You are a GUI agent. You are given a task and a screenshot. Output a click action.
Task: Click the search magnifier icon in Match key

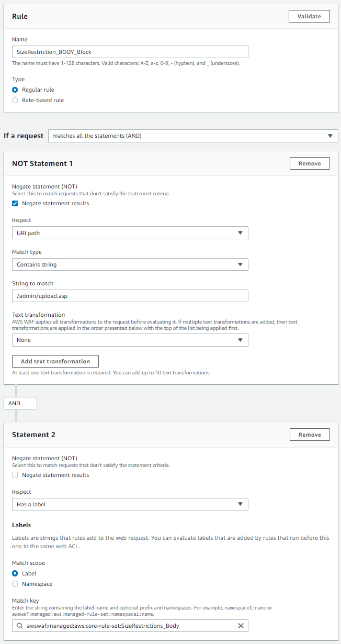(x=20, y=626)
